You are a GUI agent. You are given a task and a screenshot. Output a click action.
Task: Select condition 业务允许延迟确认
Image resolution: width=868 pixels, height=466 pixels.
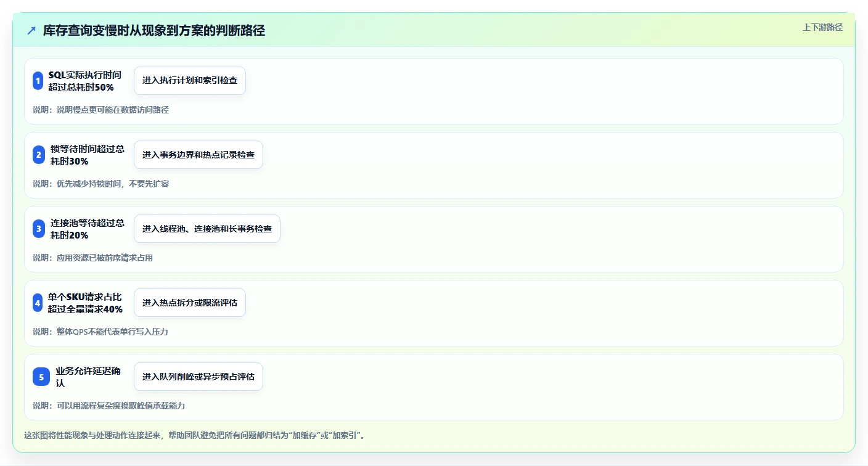point(88,377)
